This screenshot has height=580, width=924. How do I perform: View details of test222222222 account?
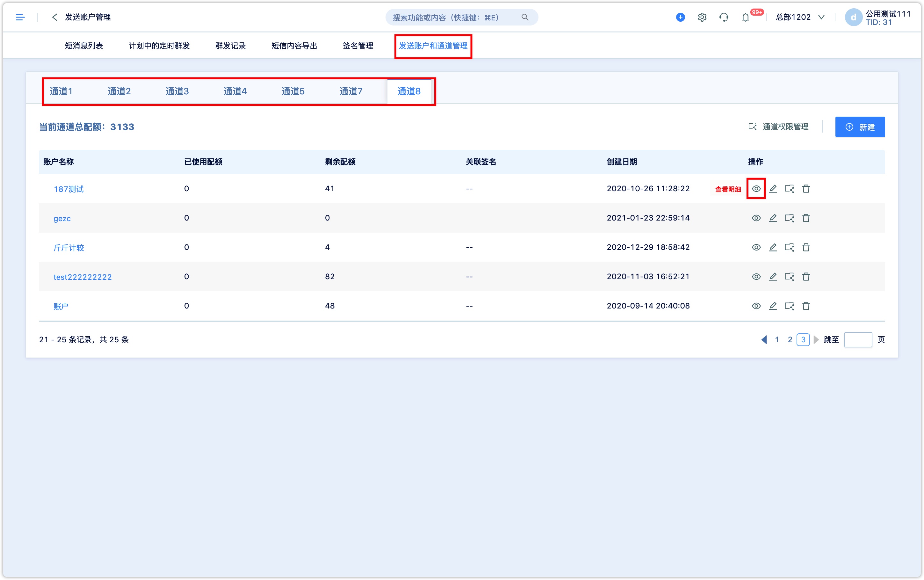756,277
